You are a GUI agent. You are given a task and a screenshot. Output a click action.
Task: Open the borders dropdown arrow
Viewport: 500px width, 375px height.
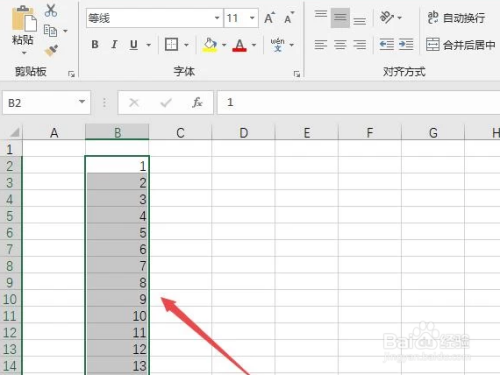pyautogui.click(x=186, y=45)
